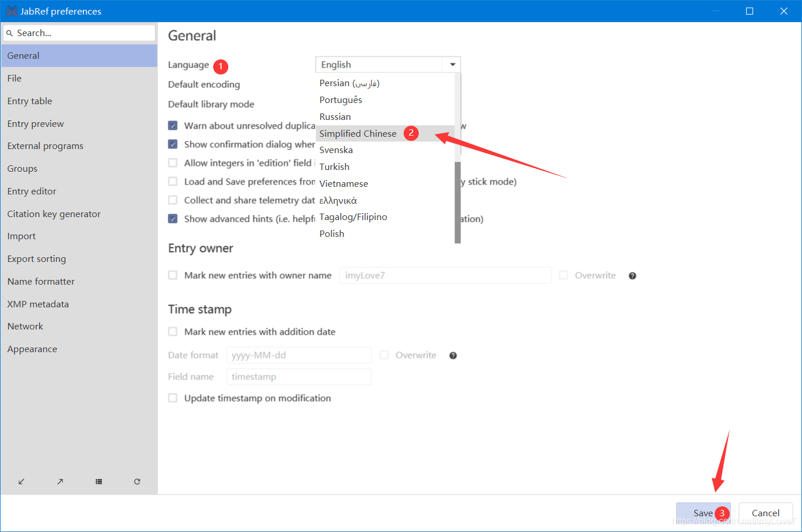Click the show preferences list icon
The width and height of the screenshot is (802, 532).
coord(99,481)
